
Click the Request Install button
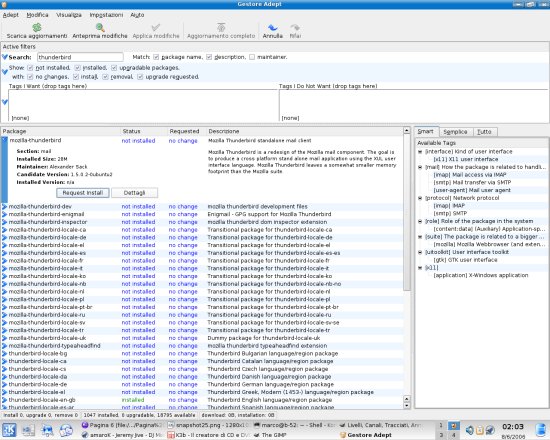[x=83, y=193]
